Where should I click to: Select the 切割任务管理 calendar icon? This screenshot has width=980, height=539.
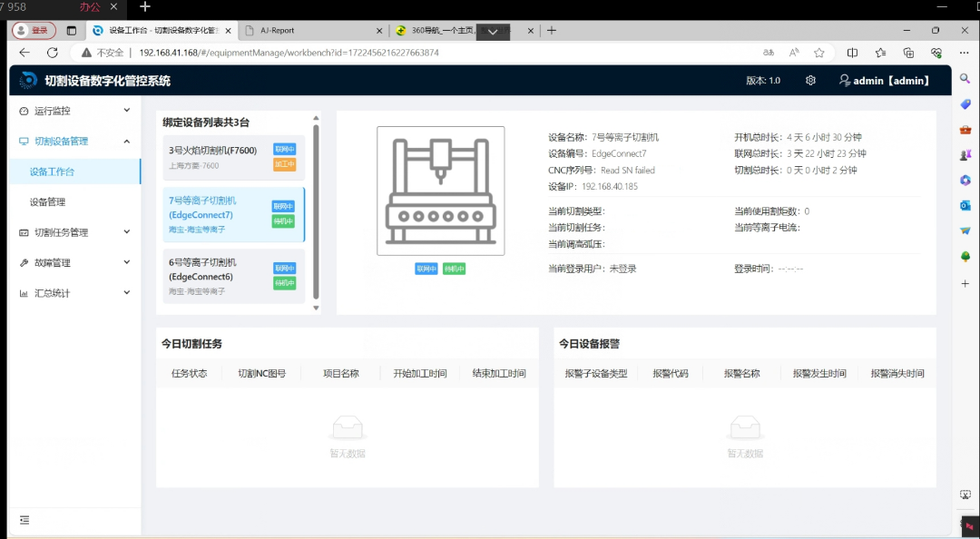22,232
